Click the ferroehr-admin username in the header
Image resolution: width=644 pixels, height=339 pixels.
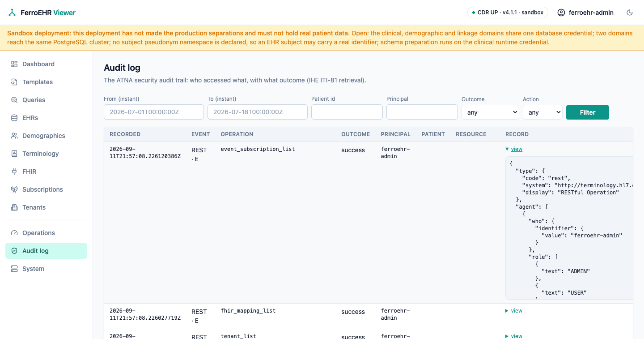coord(591,13)
